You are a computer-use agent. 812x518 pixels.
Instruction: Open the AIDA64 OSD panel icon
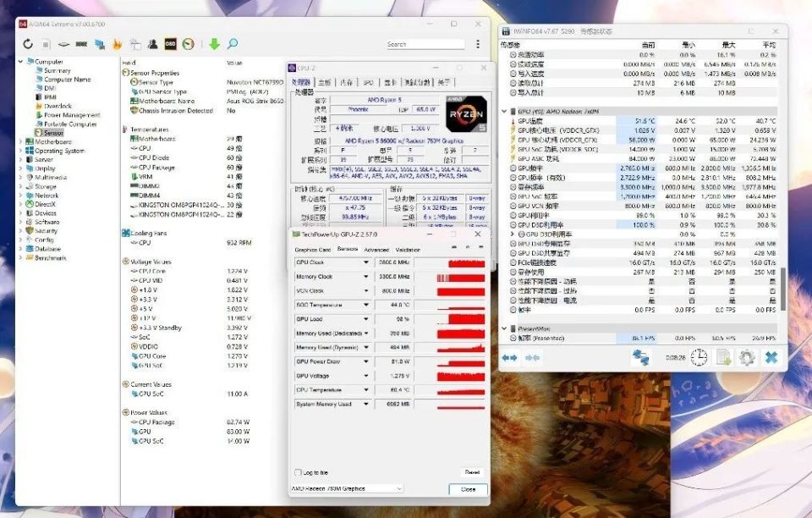(170, 44)
